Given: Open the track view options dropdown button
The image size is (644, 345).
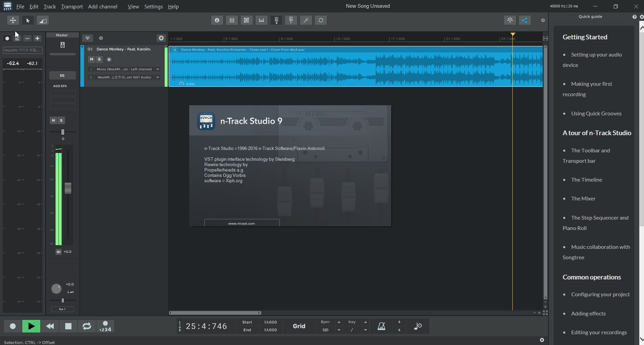Looking at the screenshot, I should click(x=88, y=38).
